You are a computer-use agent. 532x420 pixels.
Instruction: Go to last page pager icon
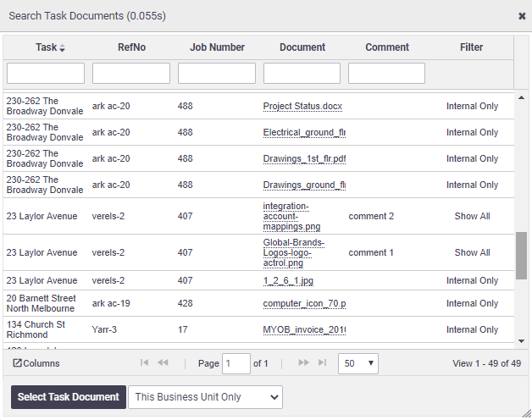point(322,362)
